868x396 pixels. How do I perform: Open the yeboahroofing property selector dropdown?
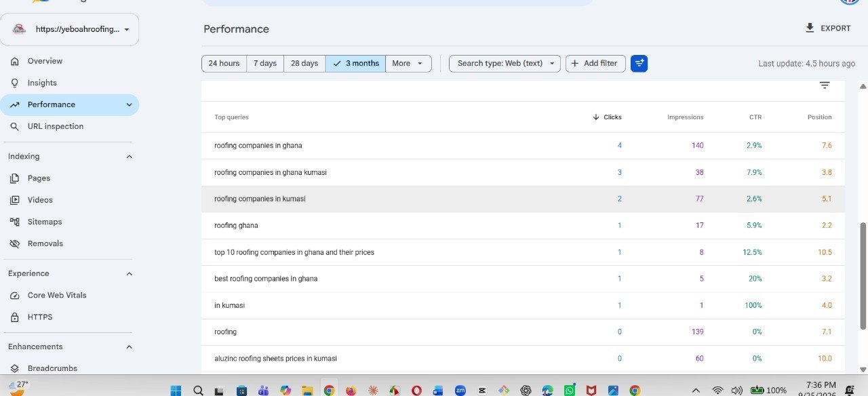click(x=71, y=29)
